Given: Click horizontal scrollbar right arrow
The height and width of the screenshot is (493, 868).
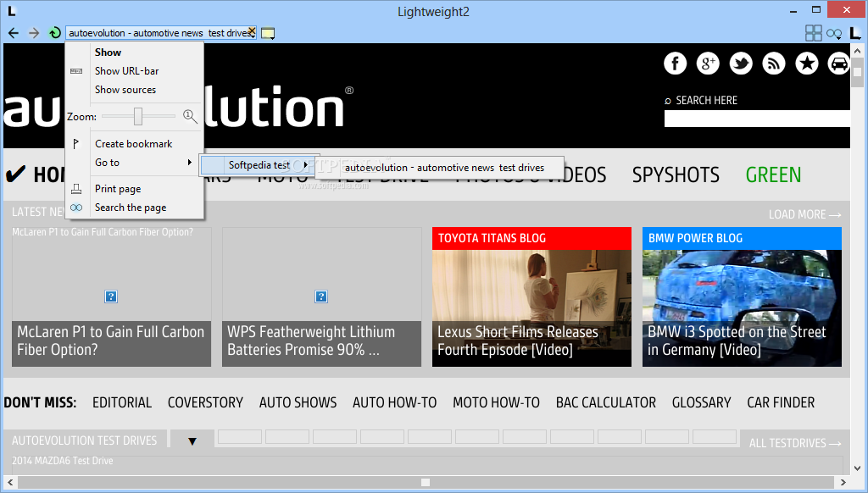Looking at the screenshot, I should pyautogui.click(x=843, y=483).
